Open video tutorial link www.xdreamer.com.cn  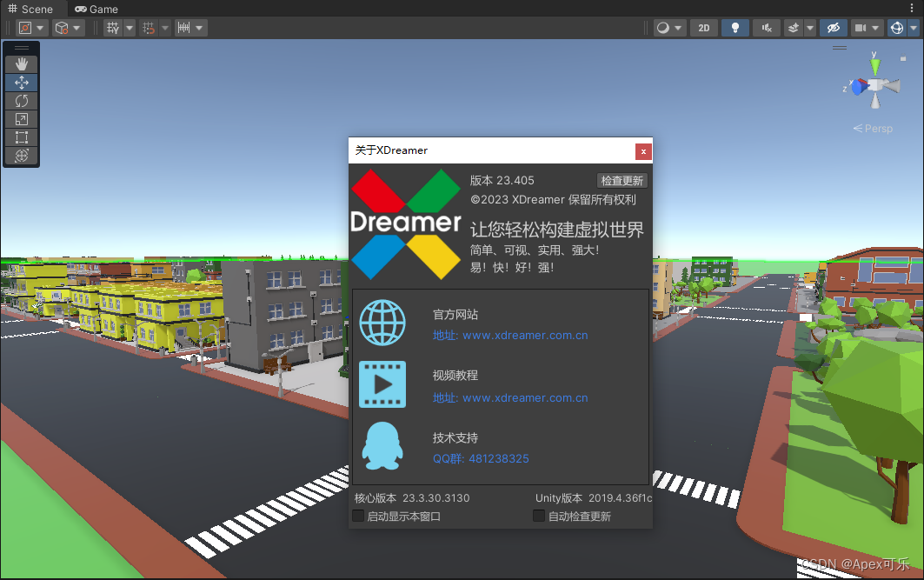[x=510, y=398]
